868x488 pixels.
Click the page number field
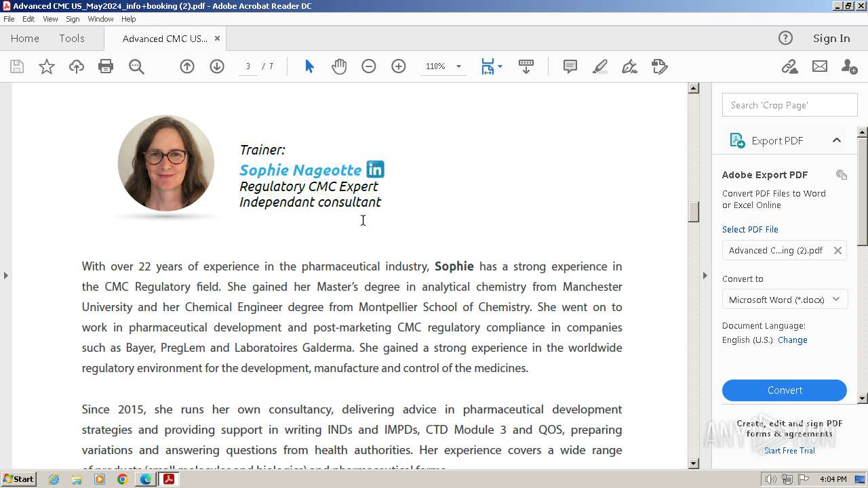pyautogui.click(x=248, y=66)
